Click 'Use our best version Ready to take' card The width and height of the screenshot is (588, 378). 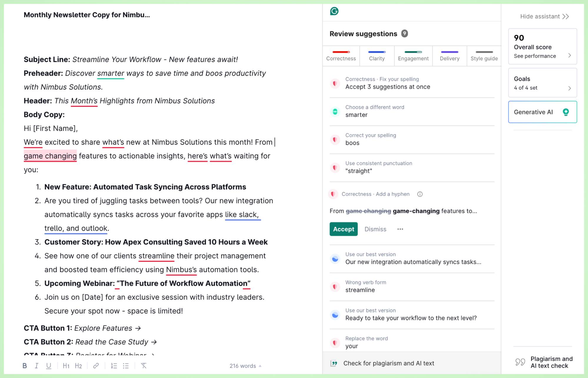click(x=412, y=315)
